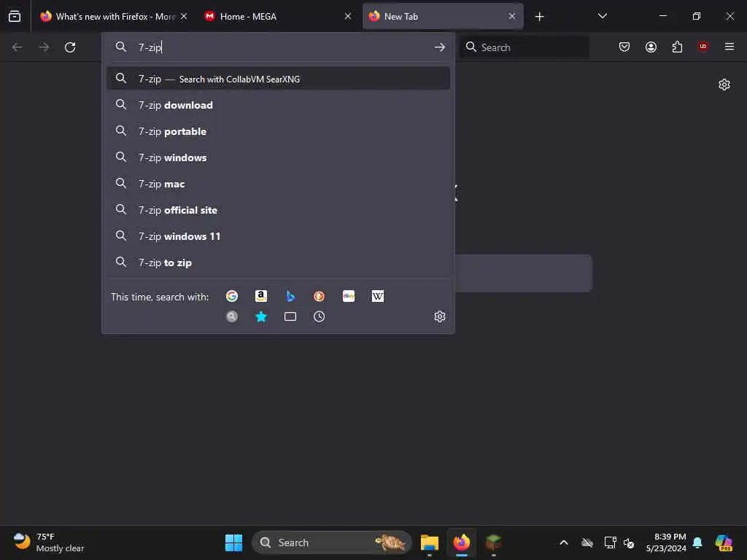The height and width of the screenshot is (560, 747).
Task: Personalize new tab with gear icon
Action: pos(724,85)
